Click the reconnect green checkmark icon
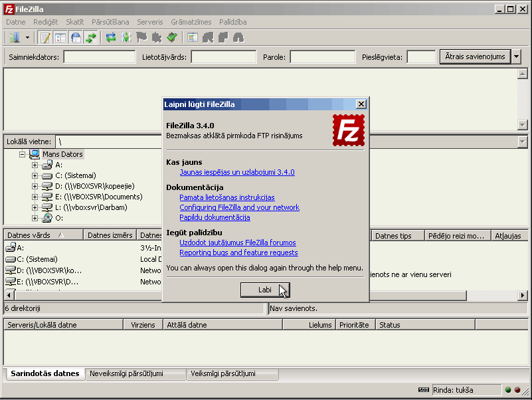 click(x=171, y=37)
